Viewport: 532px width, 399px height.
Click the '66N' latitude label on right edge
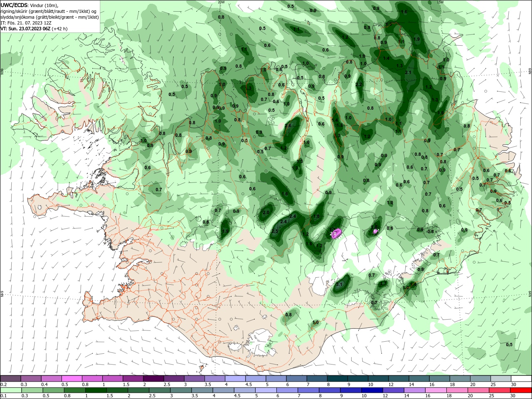[530, 71]
